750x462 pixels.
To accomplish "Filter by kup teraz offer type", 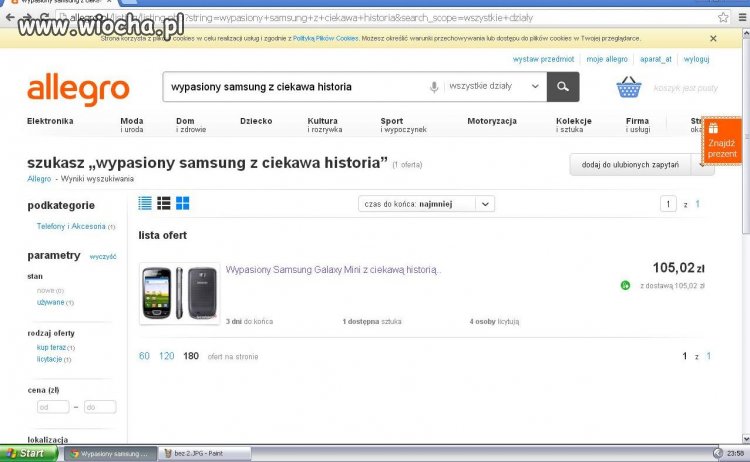I will [x=51, y=348].
